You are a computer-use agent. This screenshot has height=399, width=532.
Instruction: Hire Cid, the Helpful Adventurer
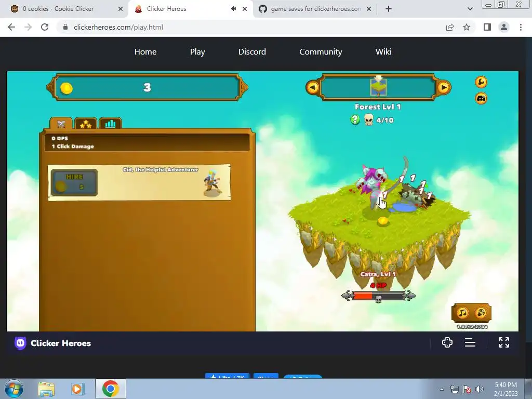(74, 182)
